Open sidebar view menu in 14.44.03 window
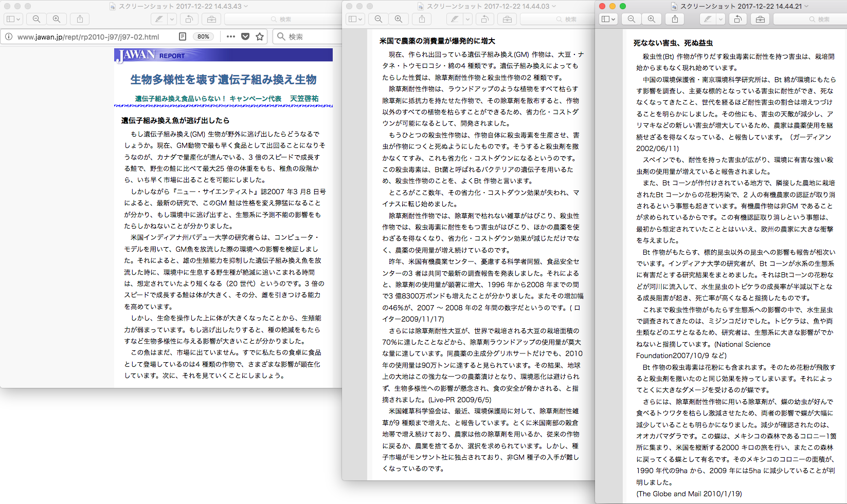 pos(356,19)
